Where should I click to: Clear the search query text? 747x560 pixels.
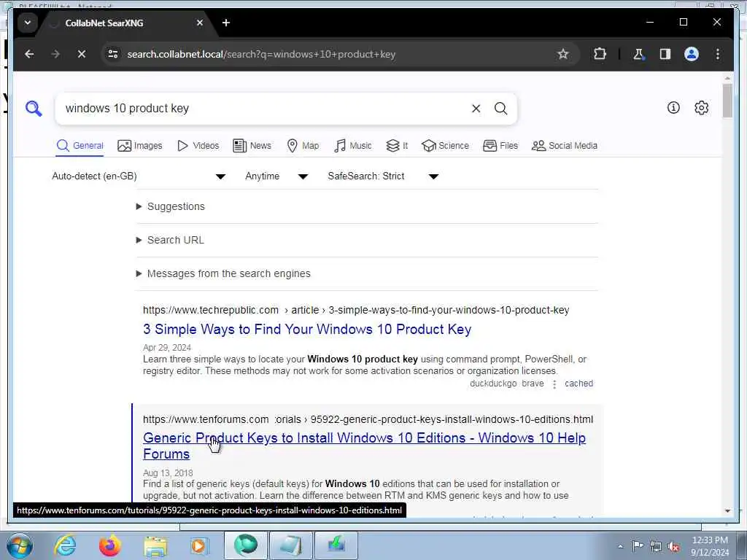[476, 109]
